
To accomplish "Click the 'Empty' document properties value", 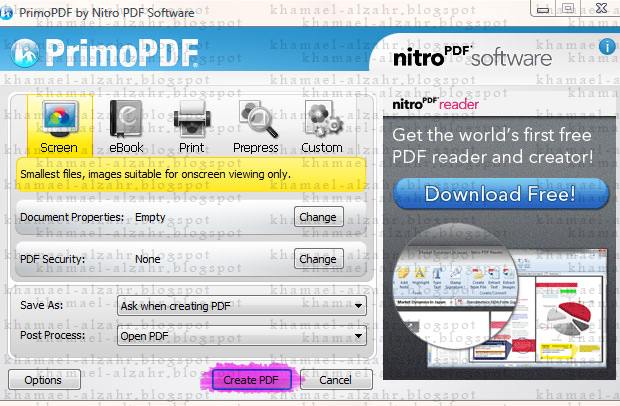I will 150,217.
